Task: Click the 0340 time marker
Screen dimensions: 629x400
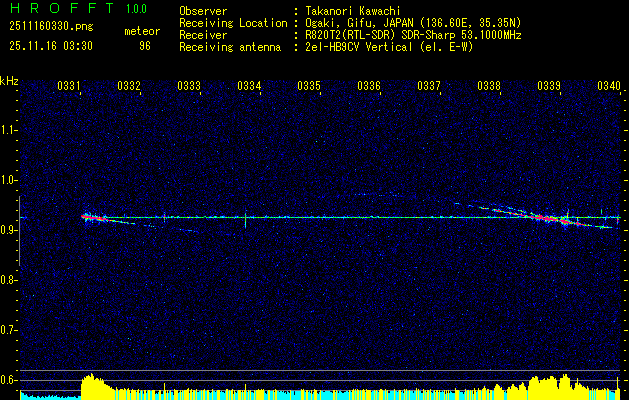Action: click(x=609, y=85)
